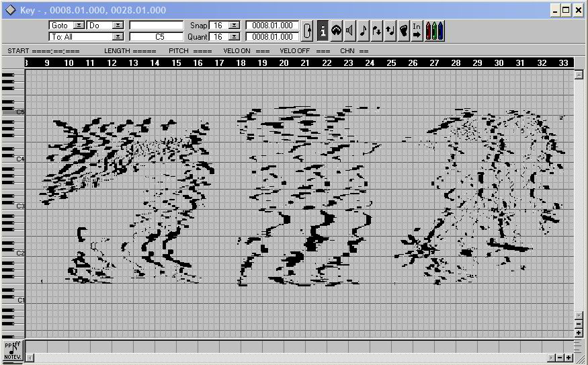Toggle the MIDI connector edit-solo icon
This screenshot has width=588, height=365.
pos(337,31)
